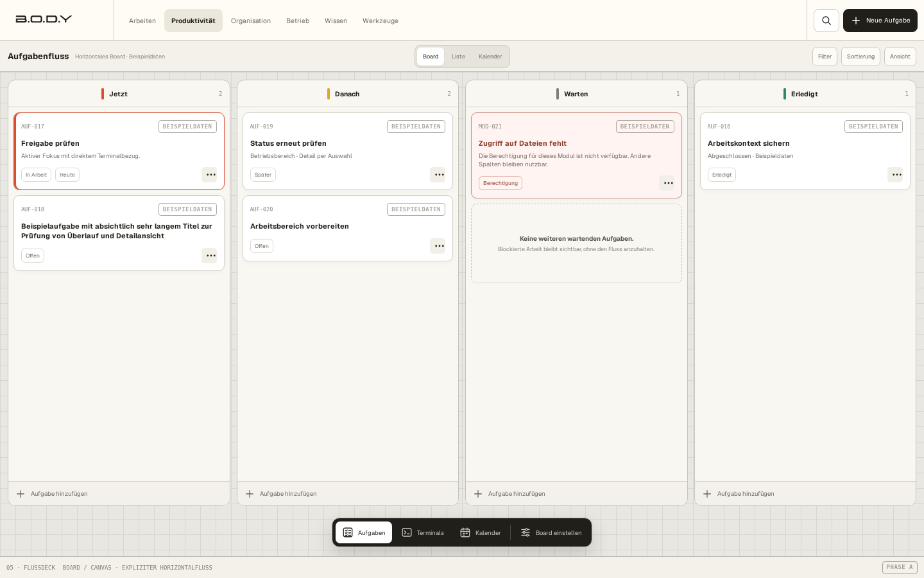This screenshot has width=924, height=578.
Task: Open the Zugriff auf Dateien fehlt card
Action: [x=576, y=155]
